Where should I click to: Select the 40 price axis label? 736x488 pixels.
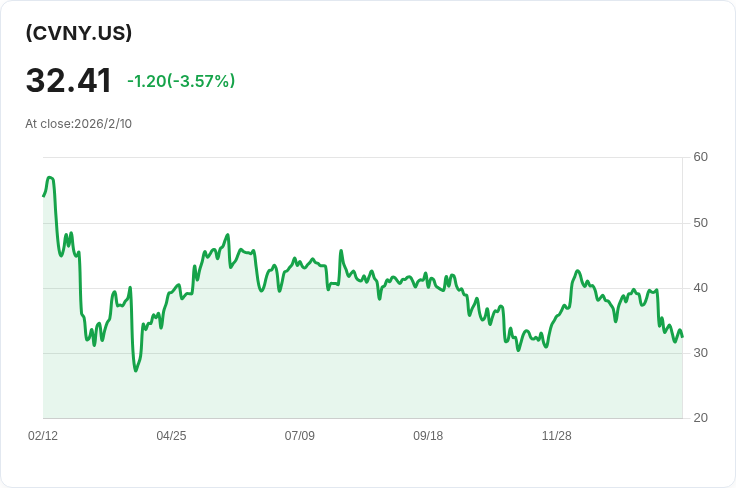[700, 288]
